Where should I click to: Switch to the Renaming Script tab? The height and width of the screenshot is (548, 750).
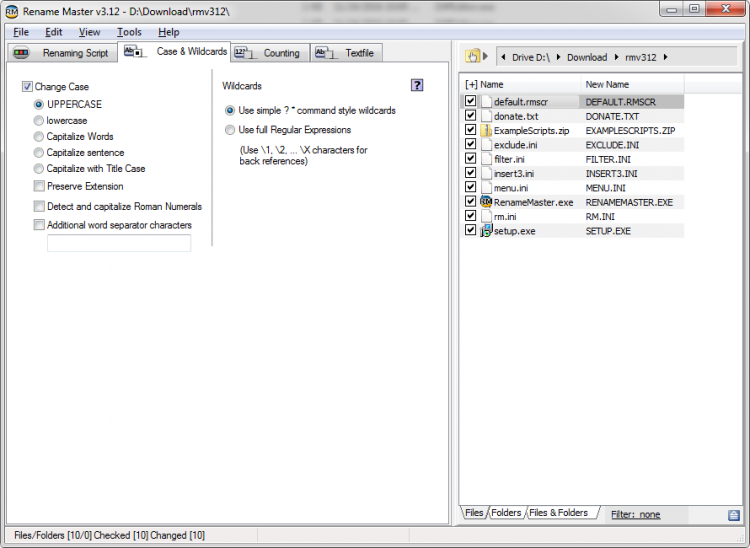62,53
